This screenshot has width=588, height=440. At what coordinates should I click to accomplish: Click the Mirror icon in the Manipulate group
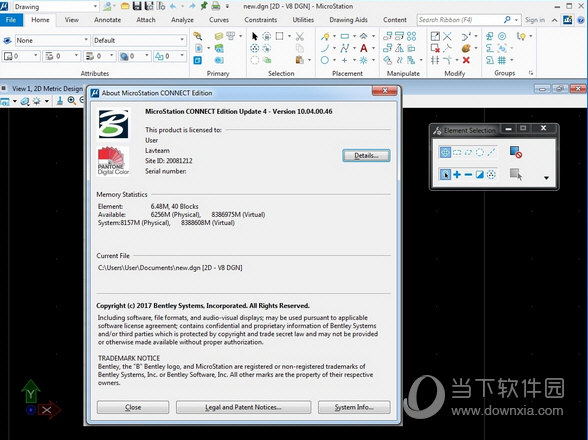[400, 48]
